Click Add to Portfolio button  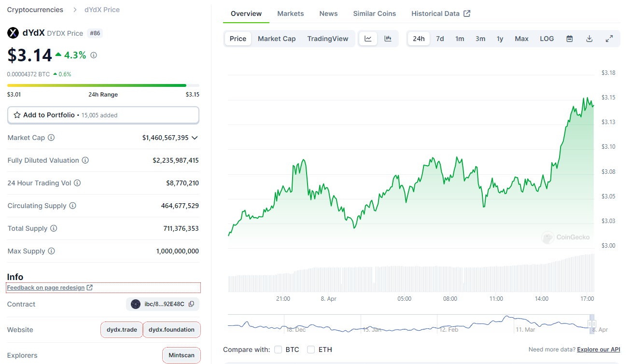103,115
